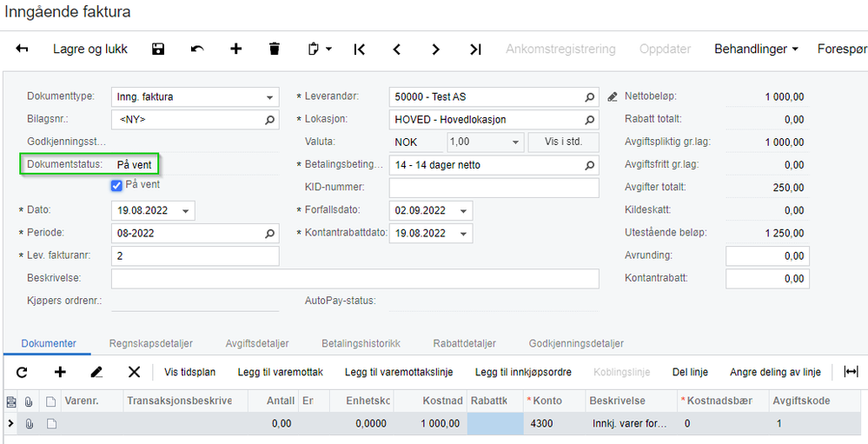This screenshot has height=444, width=868.
Task: Click Legg til innkjøpsordre
Action: (x=523, y=372)
